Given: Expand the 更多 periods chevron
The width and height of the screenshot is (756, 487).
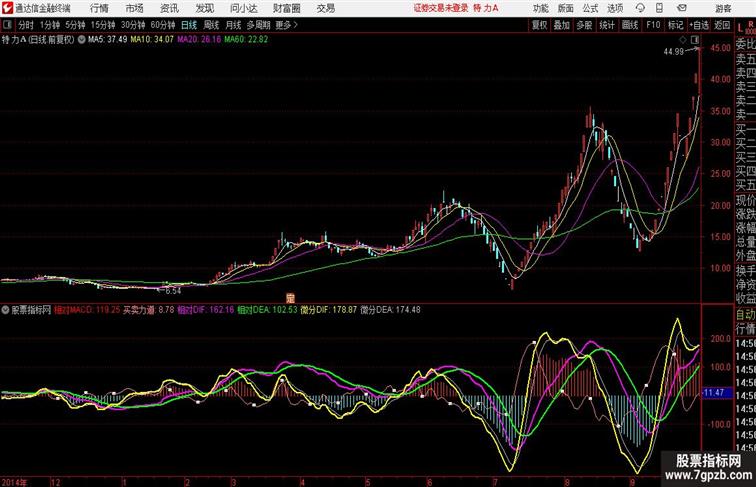Looking at the screenshot, I should click(x=286, y=25).
